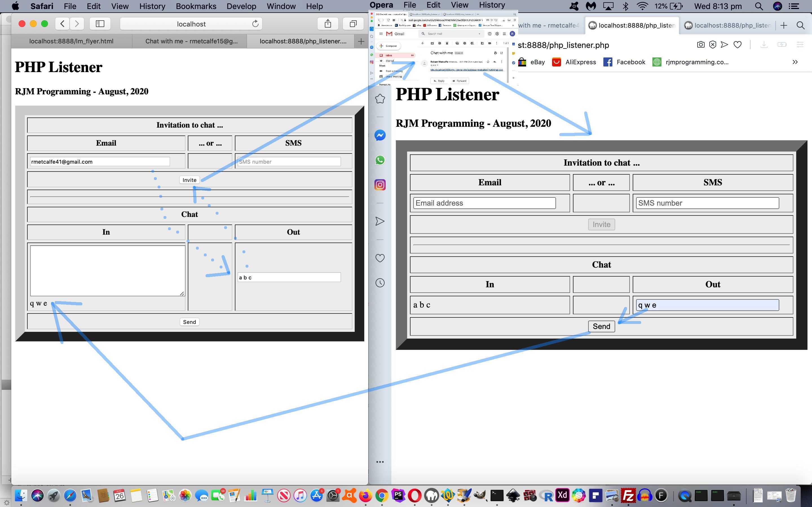Add page to Opera bookmarks heart
The height and width of the screenshot is (507, 812).
pos(737,45)
